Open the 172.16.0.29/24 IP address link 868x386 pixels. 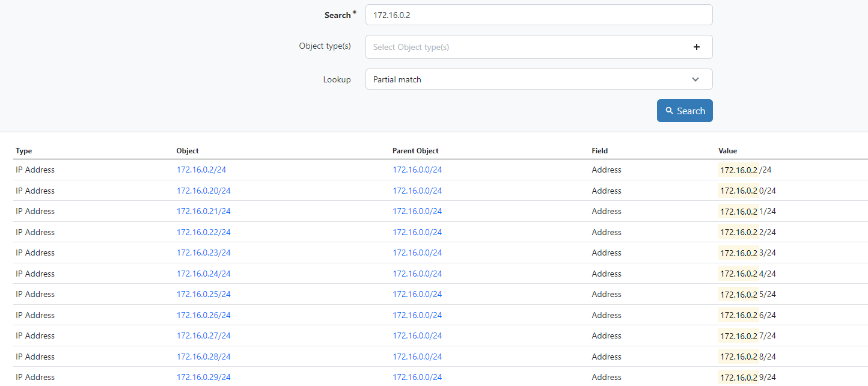click(204, 377)
